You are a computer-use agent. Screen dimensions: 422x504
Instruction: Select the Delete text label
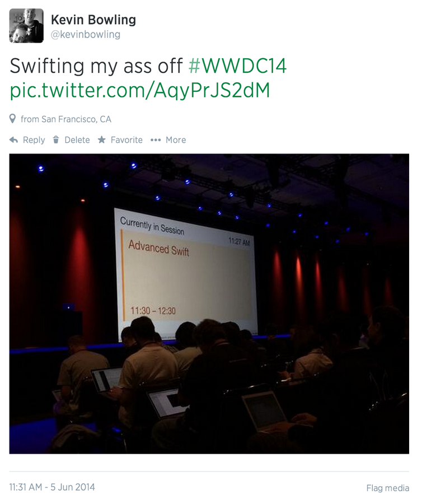pos(77,140)
